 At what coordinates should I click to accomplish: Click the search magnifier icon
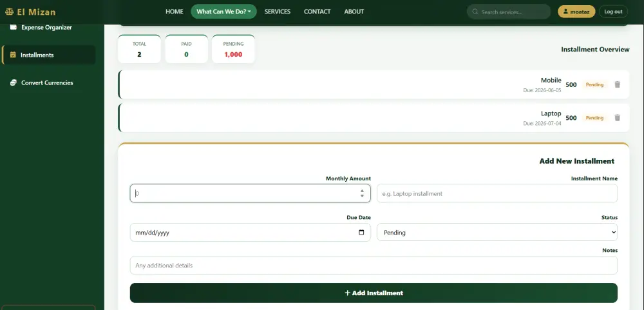coord(475,12)
